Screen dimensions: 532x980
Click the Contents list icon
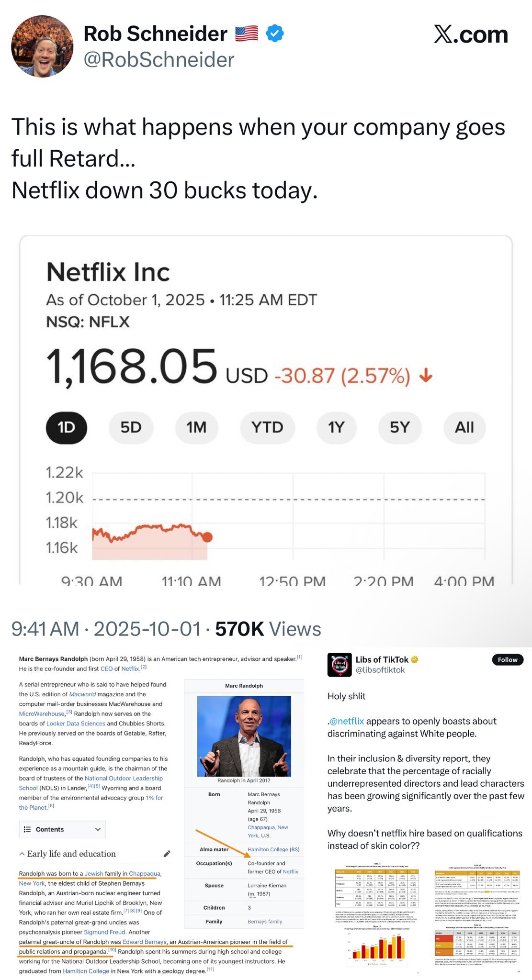27,829
